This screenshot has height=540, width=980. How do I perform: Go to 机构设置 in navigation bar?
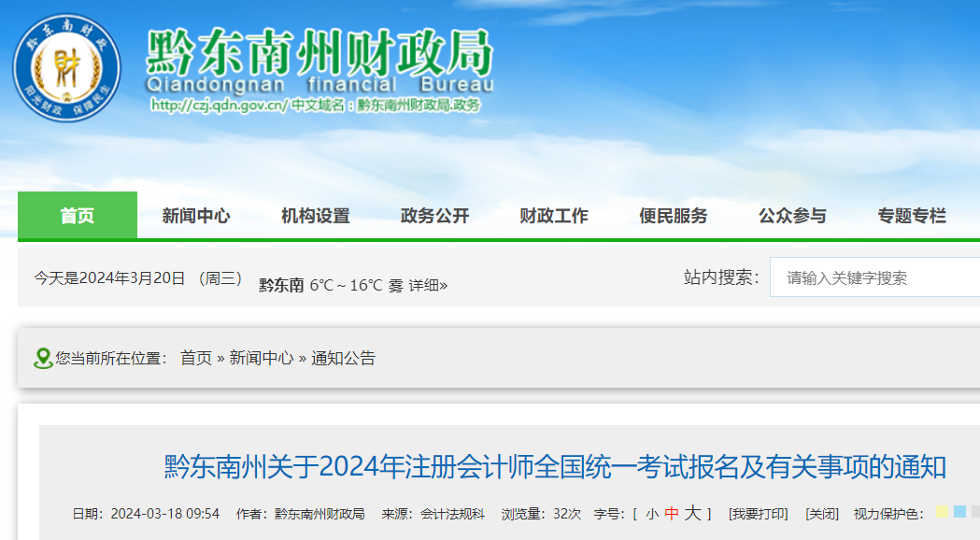tap(316, 216)
